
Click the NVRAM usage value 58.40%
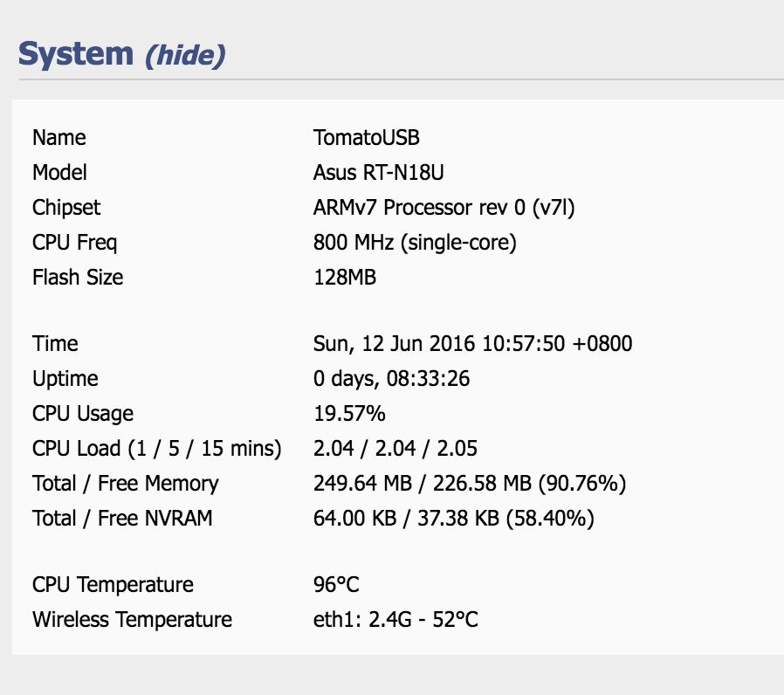(x=453, y=519)
